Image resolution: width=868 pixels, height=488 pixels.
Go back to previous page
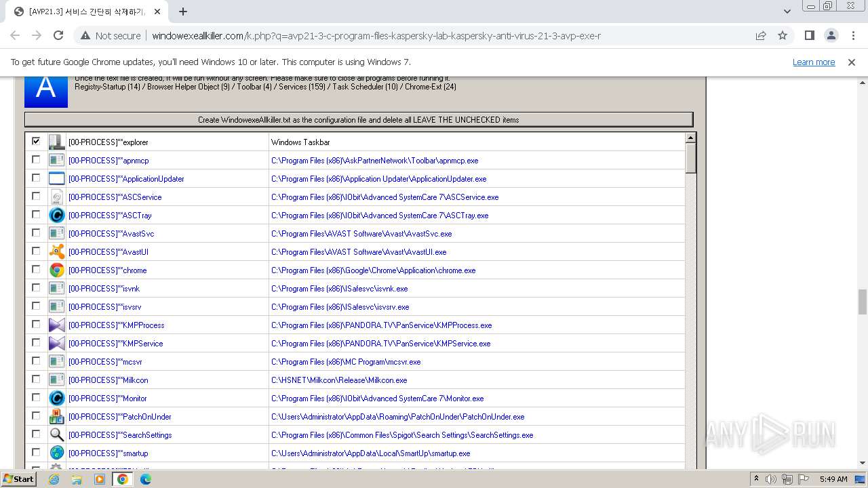pyautogui.click(x=15, y=35)
